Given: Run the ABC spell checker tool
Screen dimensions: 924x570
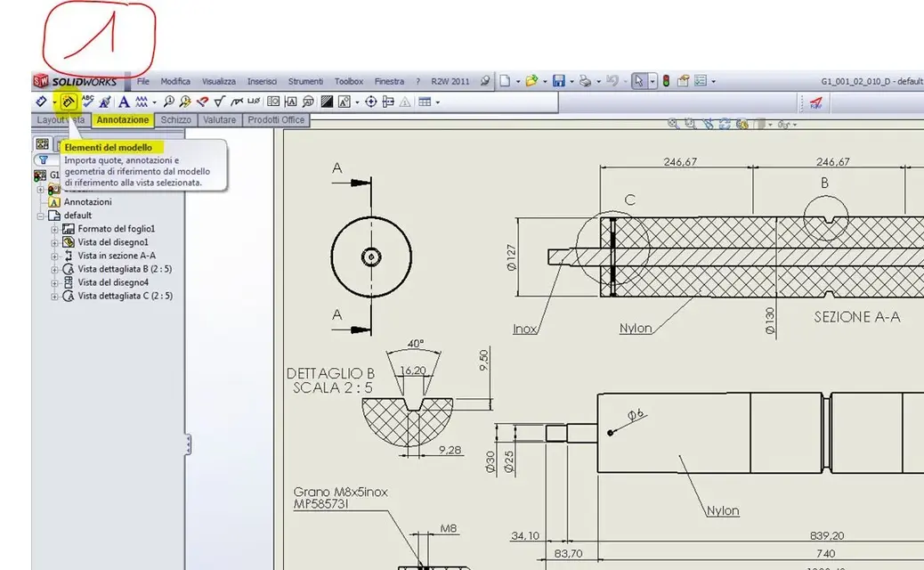Looking at the screenshot, I should click(x=88, y=102).
